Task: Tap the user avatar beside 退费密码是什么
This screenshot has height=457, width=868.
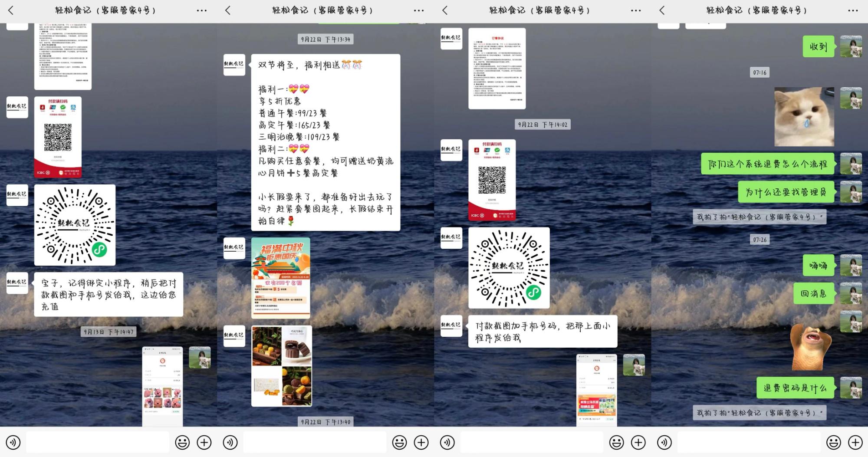Action: [851, 388]
